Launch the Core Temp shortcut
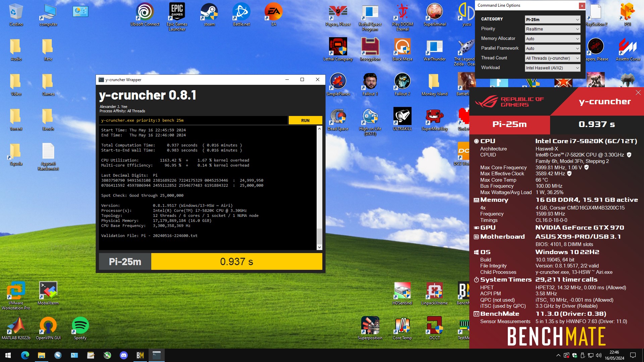644x362 pixels. (402, 328)
